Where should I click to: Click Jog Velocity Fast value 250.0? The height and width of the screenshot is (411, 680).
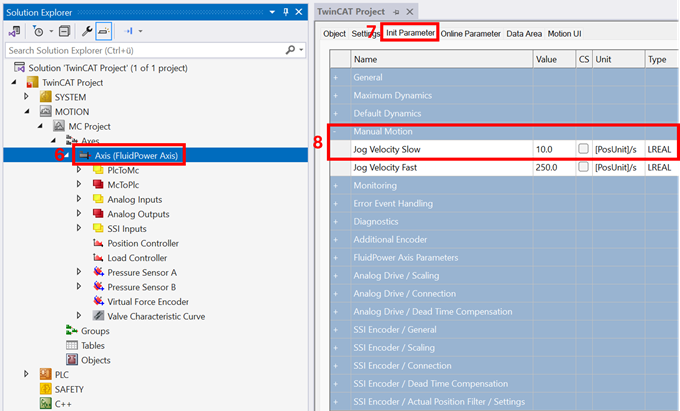(x=554, y=167)
